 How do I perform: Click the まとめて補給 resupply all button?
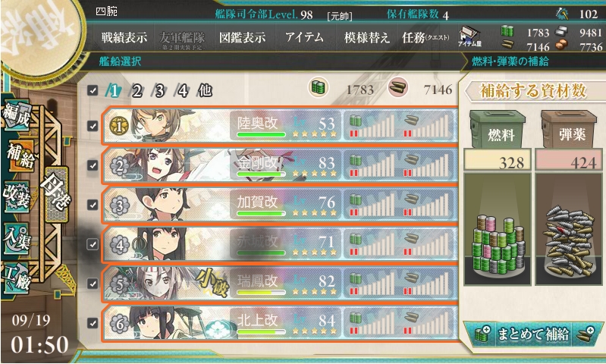coord(533,334)
